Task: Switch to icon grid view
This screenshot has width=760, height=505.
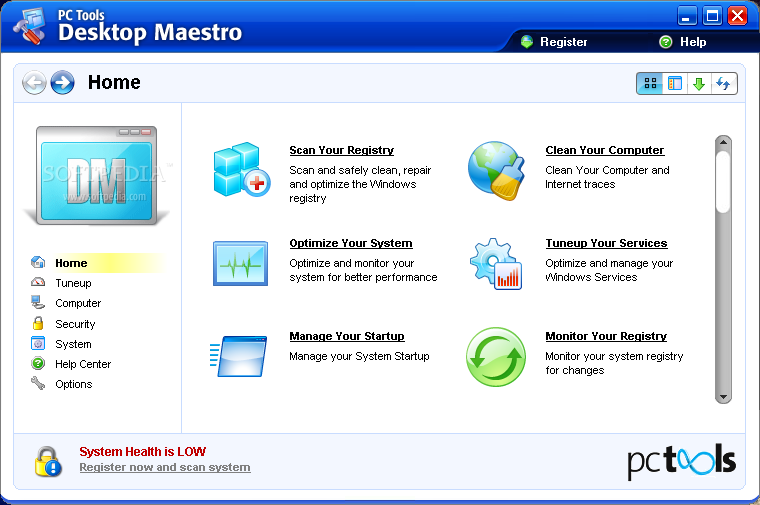Action: point(650,83)
